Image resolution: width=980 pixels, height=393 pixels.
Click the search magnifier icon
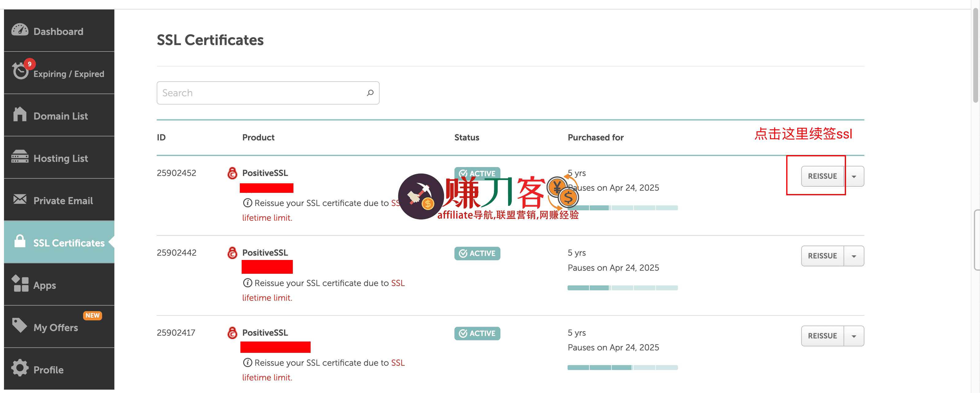[369, 93]
